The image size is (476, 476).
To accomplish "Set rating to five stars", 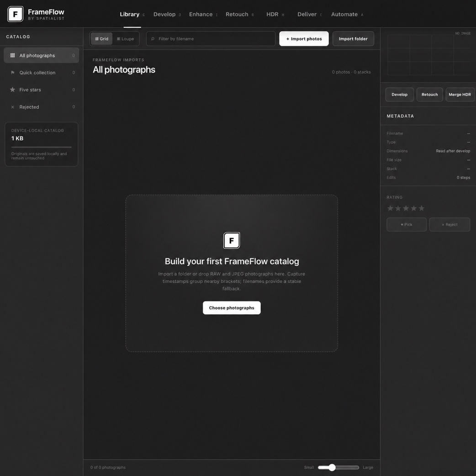I will click(x=421, y=208).
